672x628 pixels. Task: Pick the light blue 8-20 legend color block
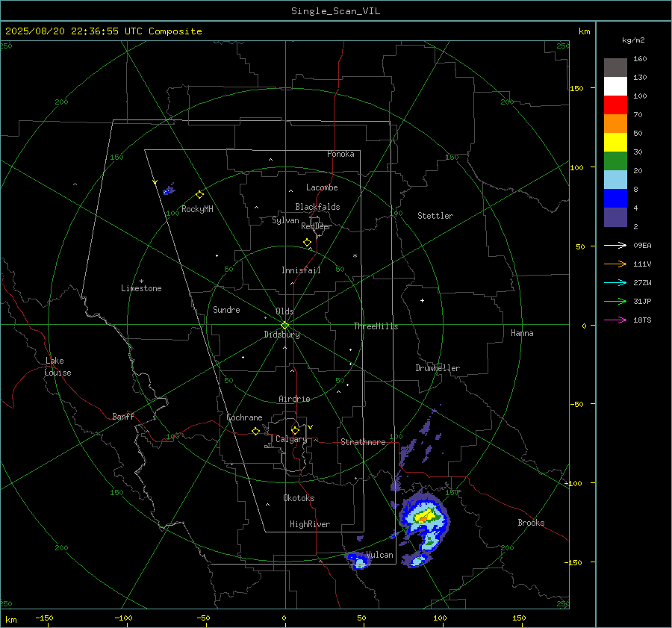pyautogui.click(x=615, y=180)
